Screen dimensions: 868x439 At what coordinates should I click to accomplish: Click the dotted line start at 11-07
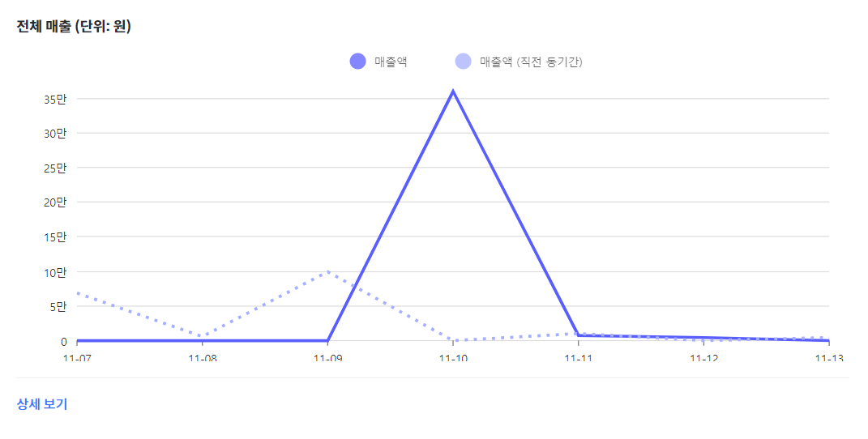(78, 292)
